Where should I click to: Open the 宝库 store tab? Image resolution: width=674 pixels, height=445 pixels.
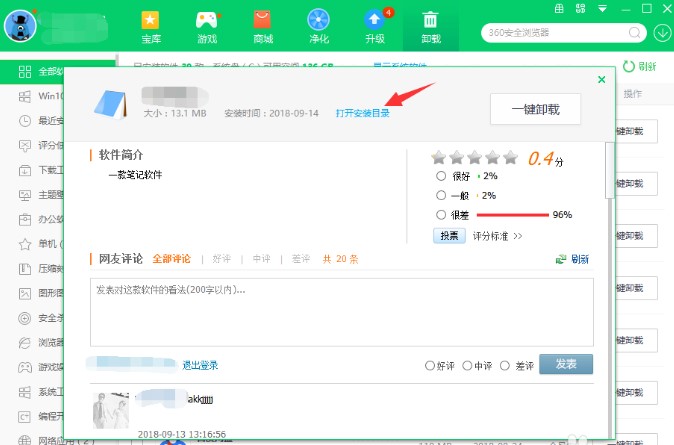point(150,27)
